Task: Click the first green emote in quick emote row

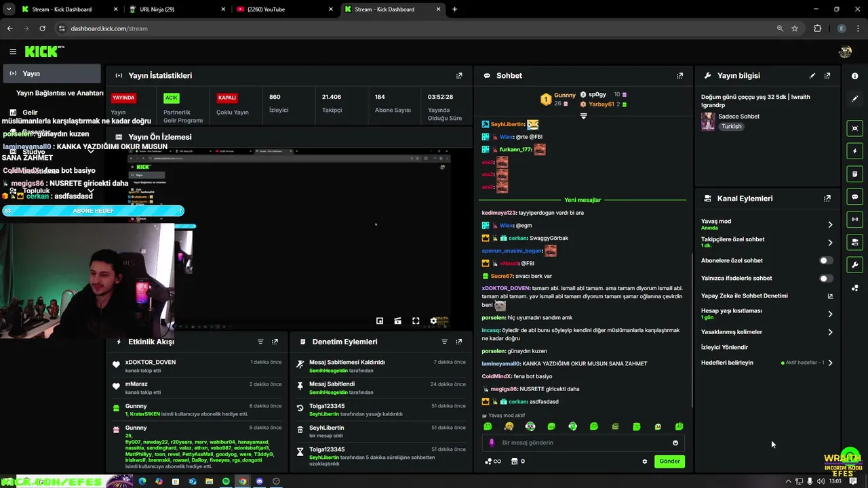Action: click(488, 426)
